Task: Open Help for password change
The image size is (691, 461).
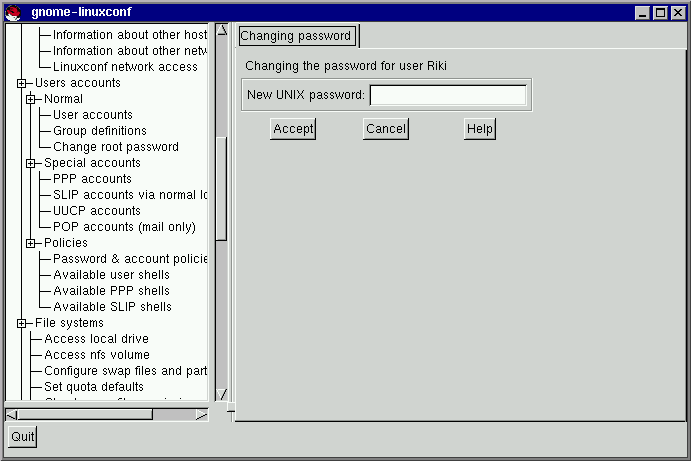Action: [x=480, y=129]
